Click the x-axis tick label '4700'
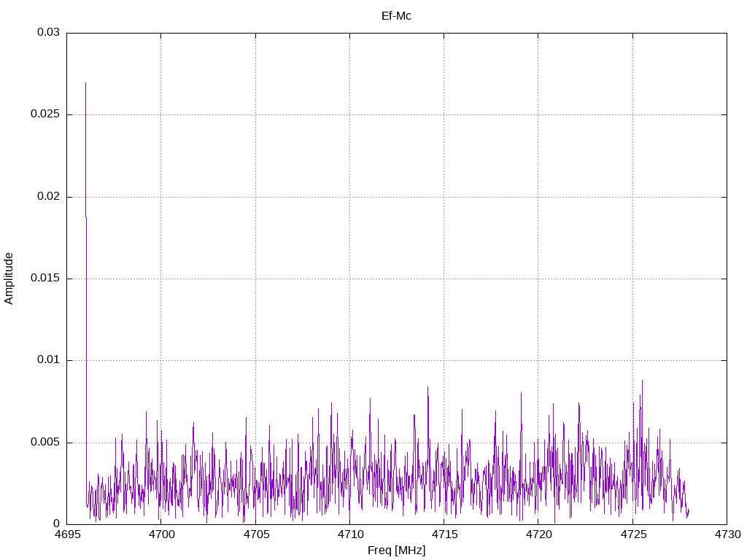The image size is (747, 560). (161, 534)
